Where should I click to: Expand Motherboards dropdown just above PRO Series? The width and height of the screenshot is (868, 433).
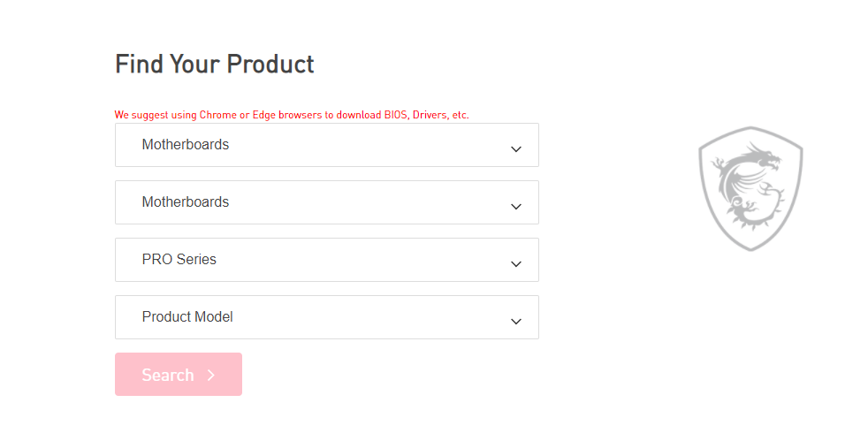(x=327, y=202)
